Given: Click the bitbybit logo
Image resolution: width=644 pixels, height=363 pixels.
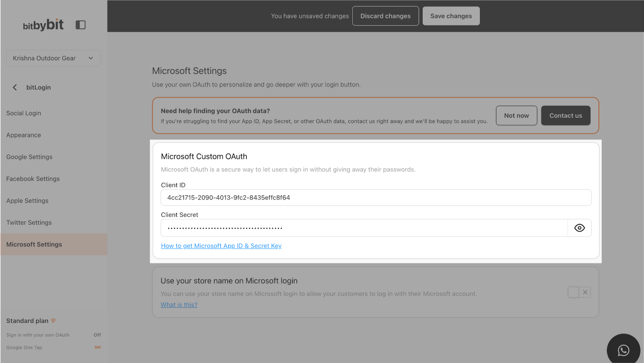Looking at the screenshot, I should (x=43, y=25).
